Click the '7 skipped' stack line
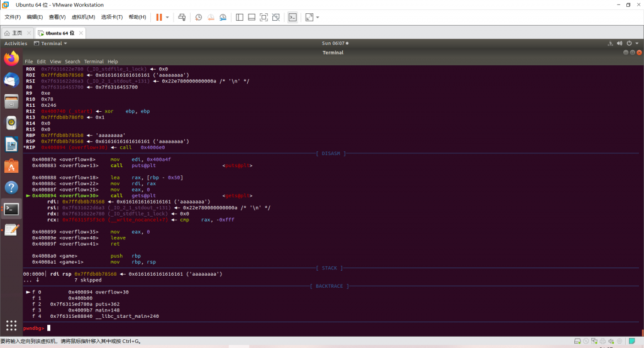The width and height of the screenshot is (644, 348). coord(88,280)
